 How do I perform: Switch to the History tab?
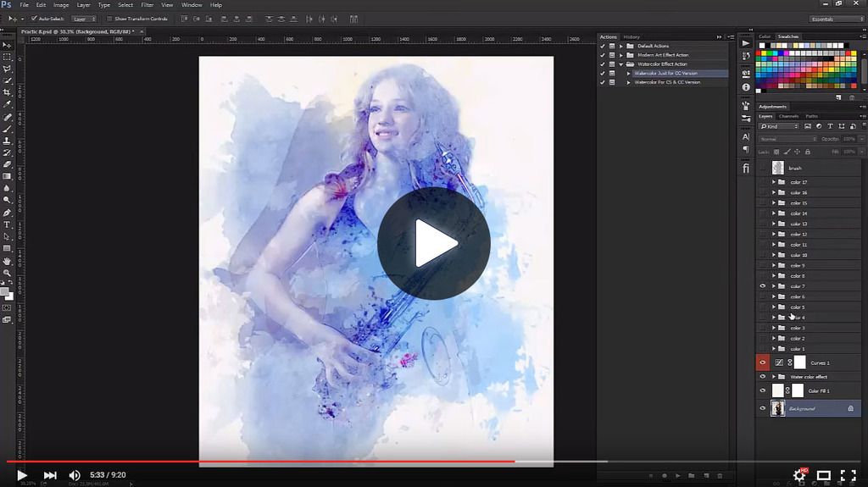(632, 37)
